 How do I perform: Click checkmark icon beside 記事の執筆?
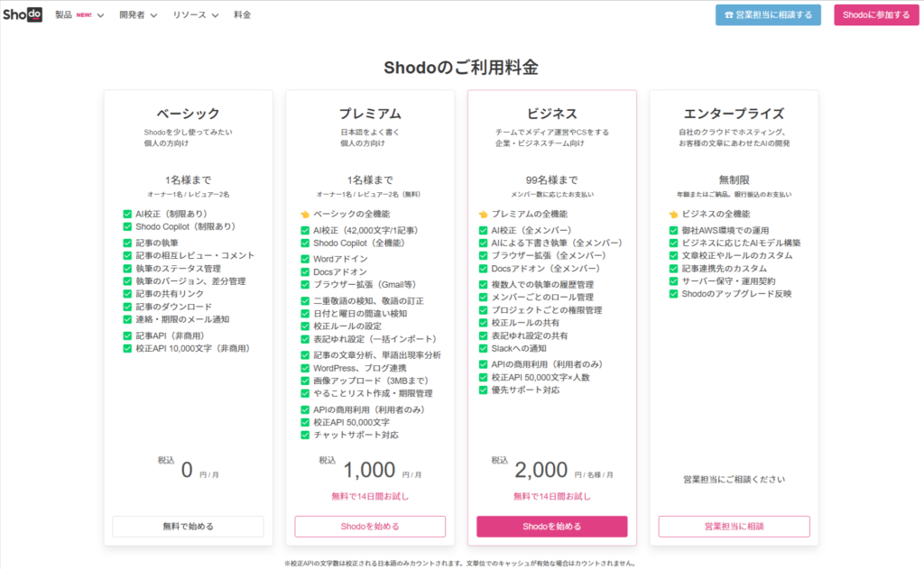click(x=127, y=243)
